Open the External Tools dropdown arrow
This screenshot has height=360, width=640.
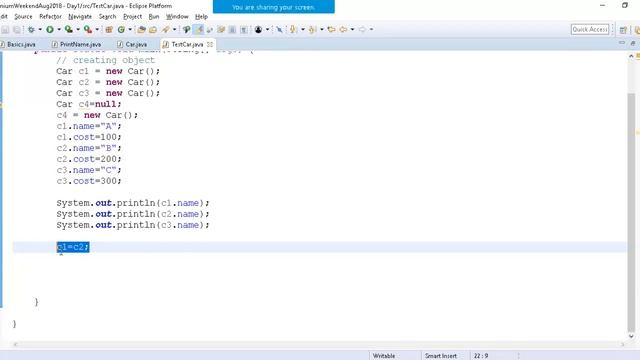tap(97, 29)
